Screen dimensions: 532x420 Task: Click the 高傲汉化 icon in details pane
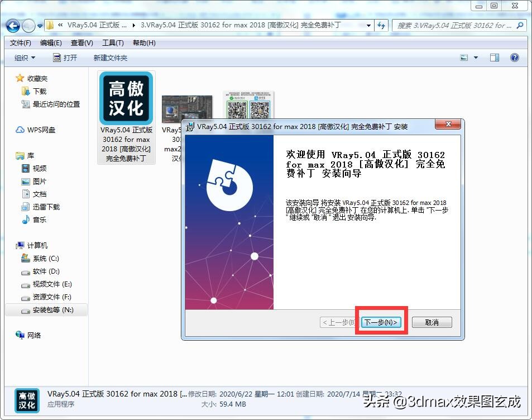click(27, 400)
